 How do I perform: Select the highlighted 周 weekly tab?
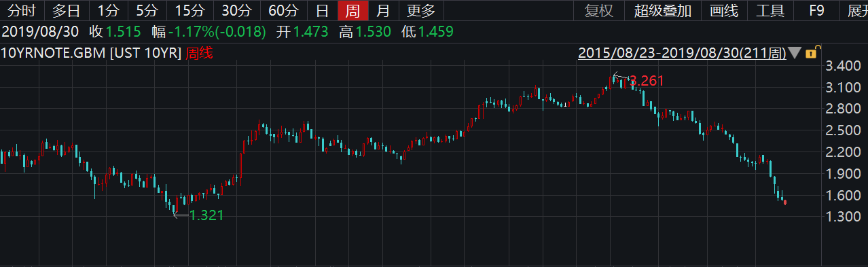point(352,10)
